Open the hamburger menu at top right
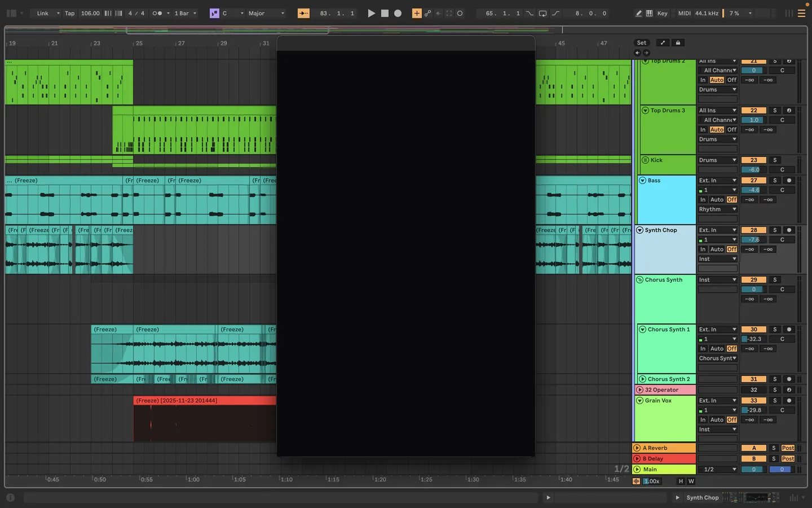This screenshot has height=508, width=812. tap(801, 13)
